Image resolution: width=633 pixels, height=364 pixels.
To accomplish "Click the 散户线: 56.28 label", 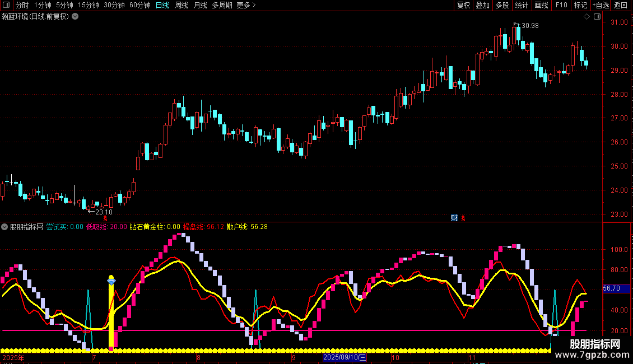I will [247, 227].
